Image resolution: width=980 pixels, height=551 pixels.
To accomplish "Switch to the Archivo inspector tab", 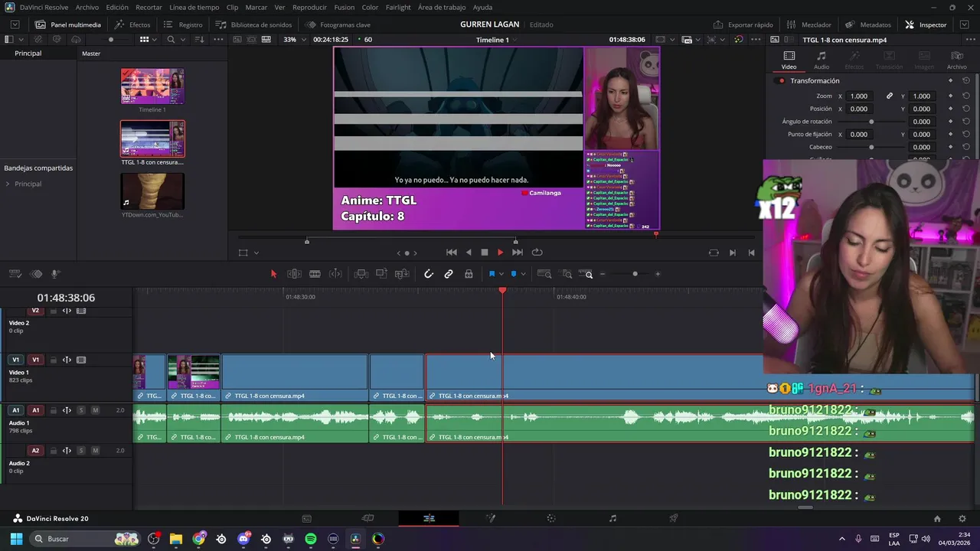I will tap(956, 60).
